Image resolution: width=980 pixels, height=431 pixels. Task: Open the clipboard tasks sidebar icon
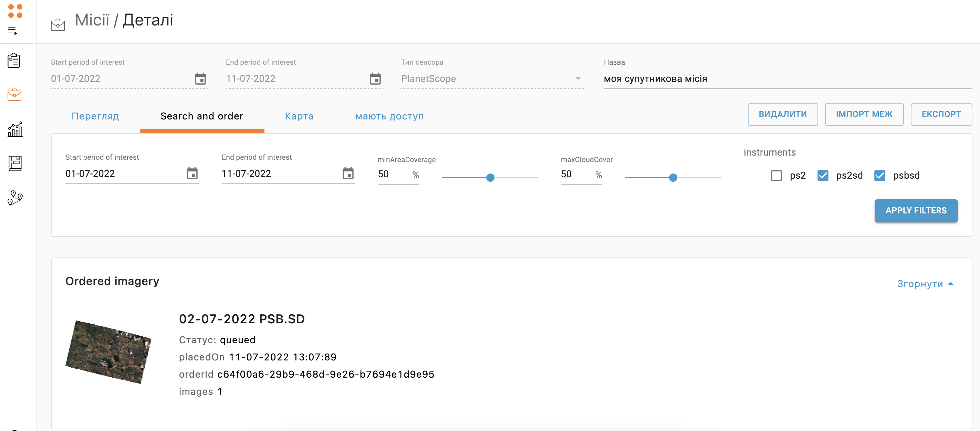tap(14, 61)
